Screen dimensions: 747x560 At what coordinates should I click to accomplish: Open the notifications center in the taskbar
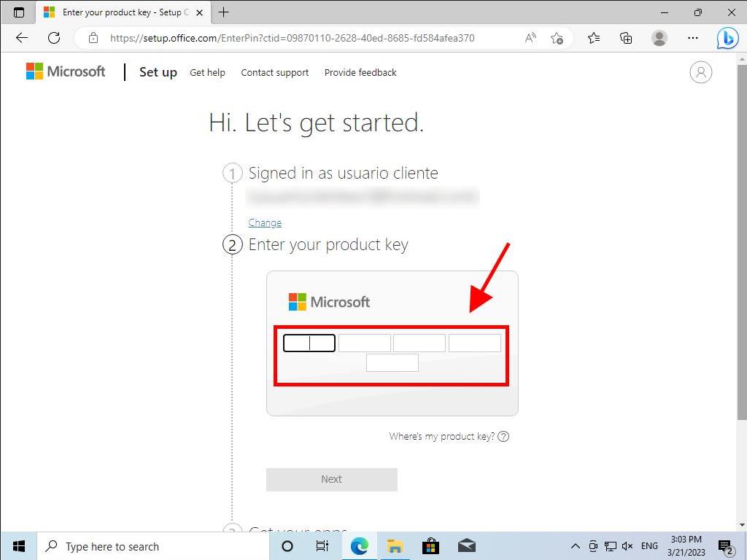click(x=724, y=546)
